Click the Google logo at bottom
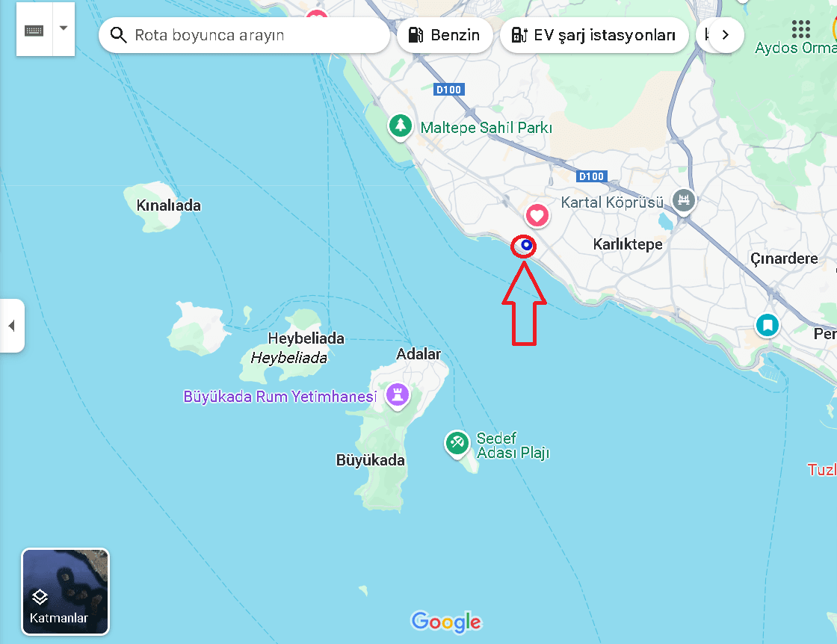The height and width of the screenshot is (644, 837). point(446,622)
